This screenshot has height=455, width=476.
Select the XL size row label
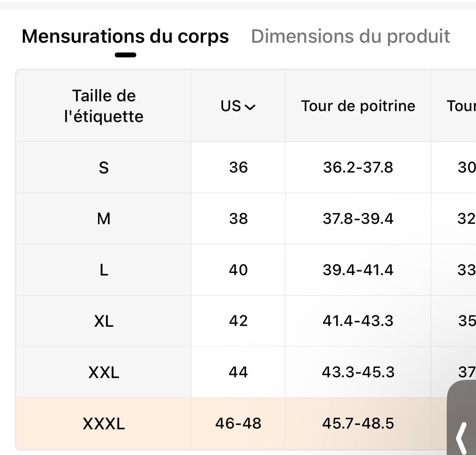point(104,322)
